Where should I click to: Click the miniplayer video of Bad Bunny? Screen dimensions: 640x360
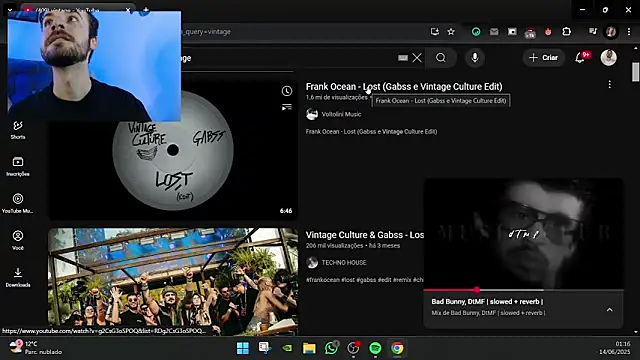click(523, 233)
